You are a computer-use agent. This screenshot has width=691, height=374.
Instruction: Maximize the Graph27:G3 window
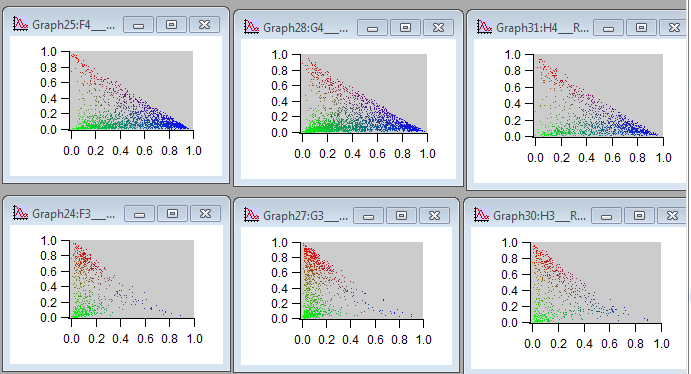(x=401, y=216)
